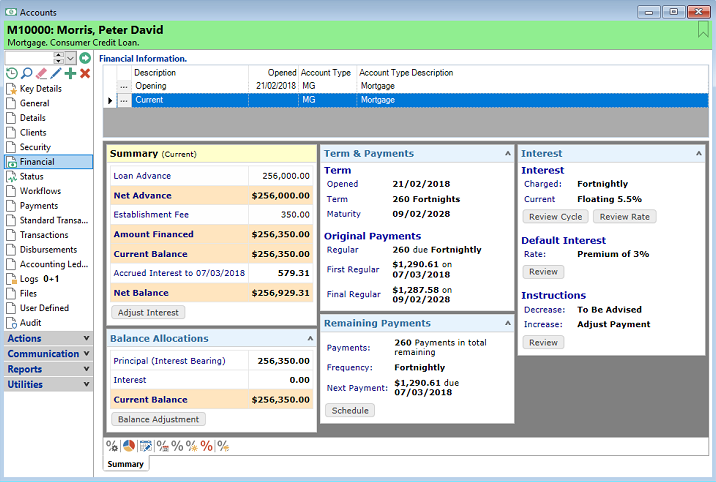This screenshot has width=716, height=482.
Task: Click the Review Rate button
Action: click(624, 216)
